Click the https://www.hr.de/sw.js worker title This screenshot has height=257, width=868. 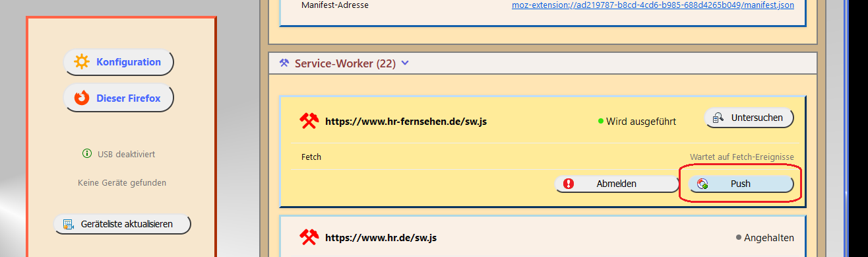point(381,237)
